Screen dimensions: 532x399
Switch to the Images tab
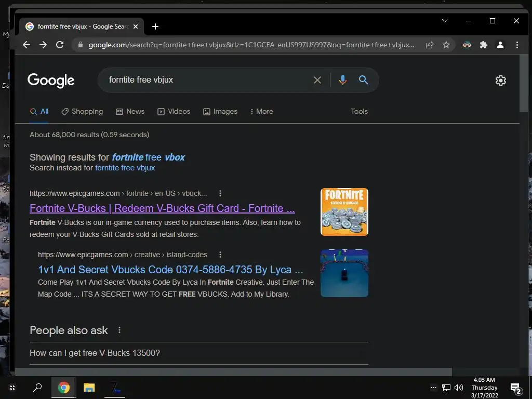220,111
